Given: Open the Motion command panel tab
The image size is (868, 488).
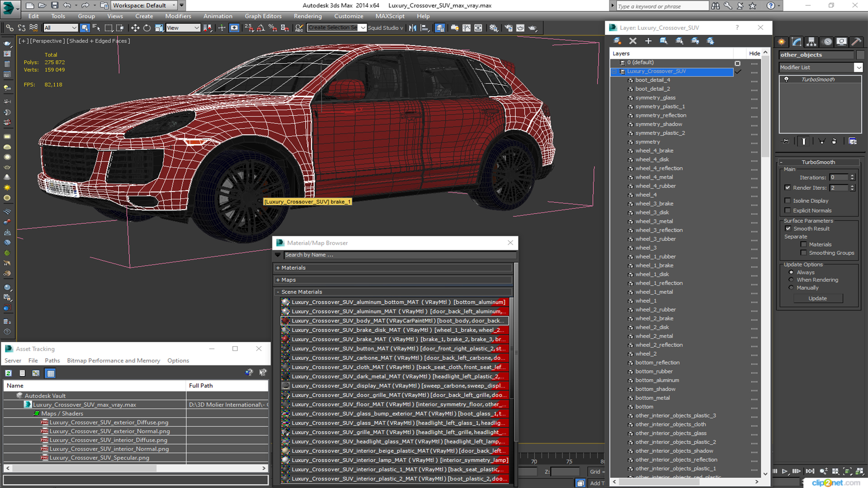Looking at the screenshot, I should 827,42.
